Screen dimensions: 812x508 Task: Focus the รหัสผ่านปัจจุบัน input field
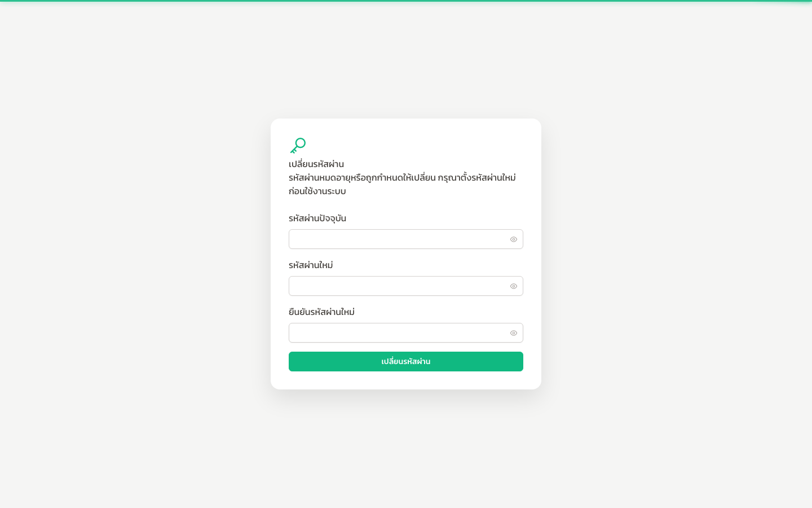406,239
